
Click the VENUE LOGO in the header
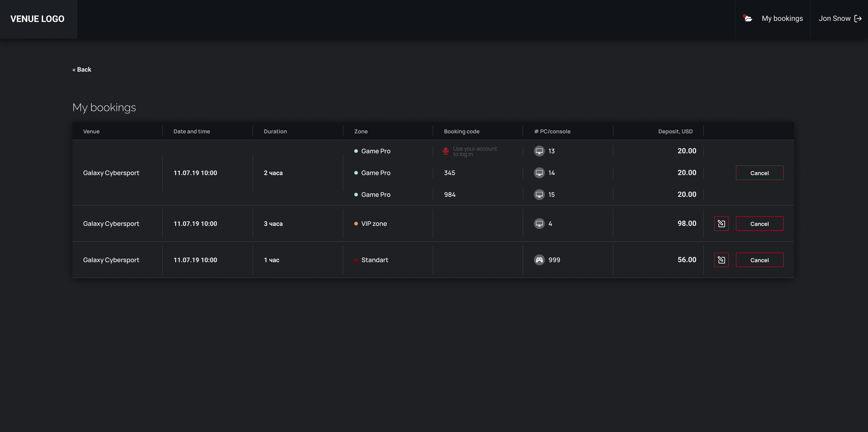click(x=37, y=19)
